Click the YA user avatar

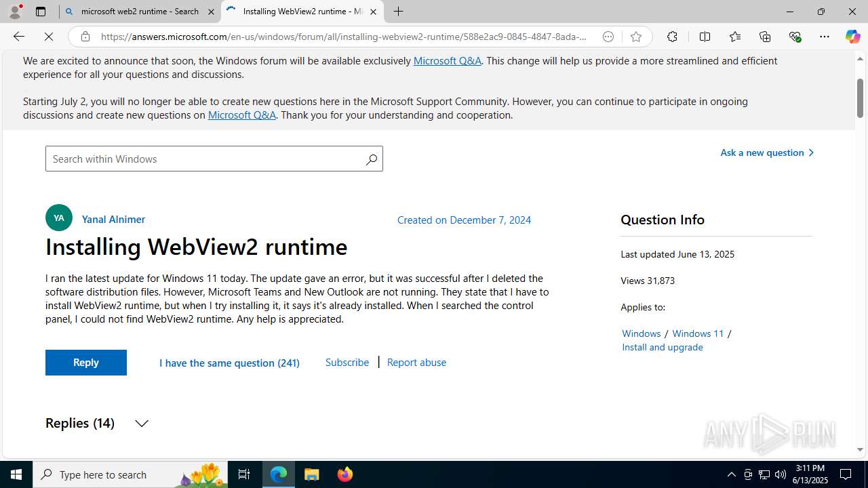coord(59,218)
